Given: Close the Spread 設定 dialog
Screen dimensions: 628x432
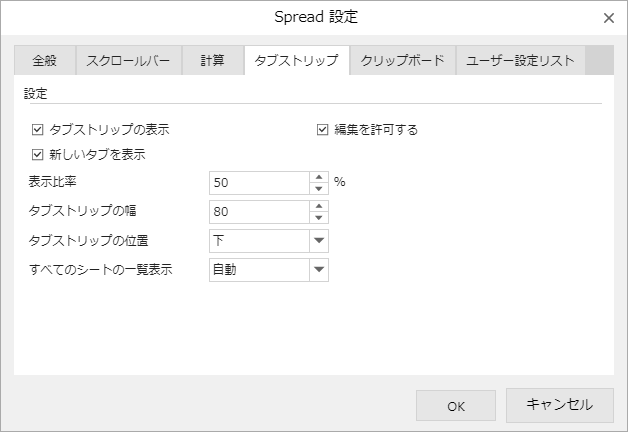Looking at the screenshot, I should [609, 17].
